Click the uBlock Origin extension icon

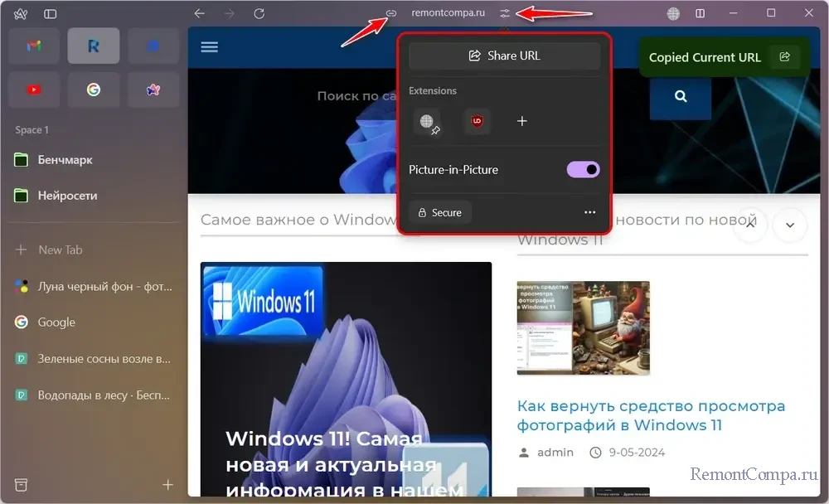(477, 121)
